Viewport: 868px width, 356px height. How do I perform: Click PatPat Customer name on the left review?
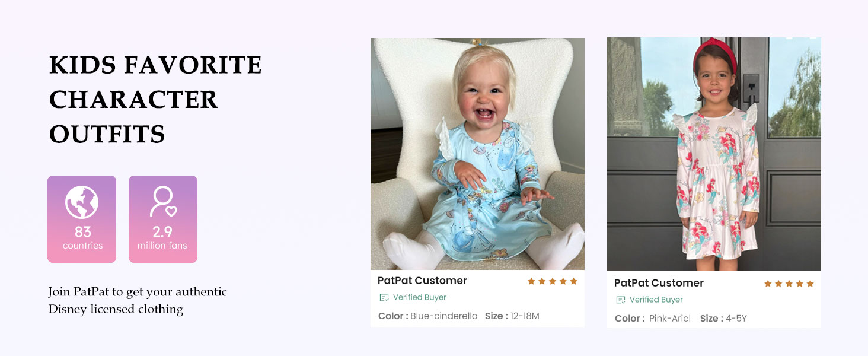pyautogui.click(x=422, y=281)
